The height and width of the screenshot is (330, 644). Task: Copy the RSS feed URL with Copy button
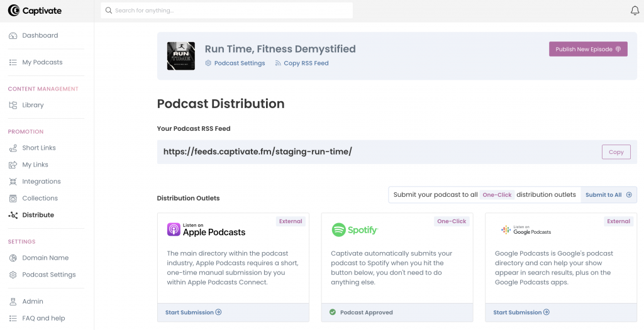click(616, 152)
